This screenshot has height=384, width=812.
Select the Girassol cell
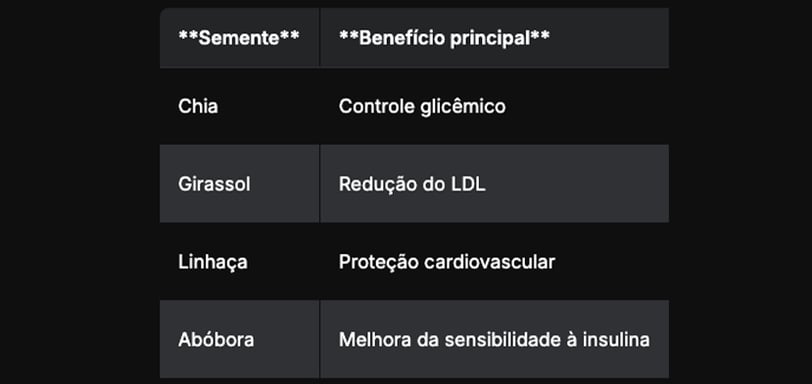click(240, 184)
